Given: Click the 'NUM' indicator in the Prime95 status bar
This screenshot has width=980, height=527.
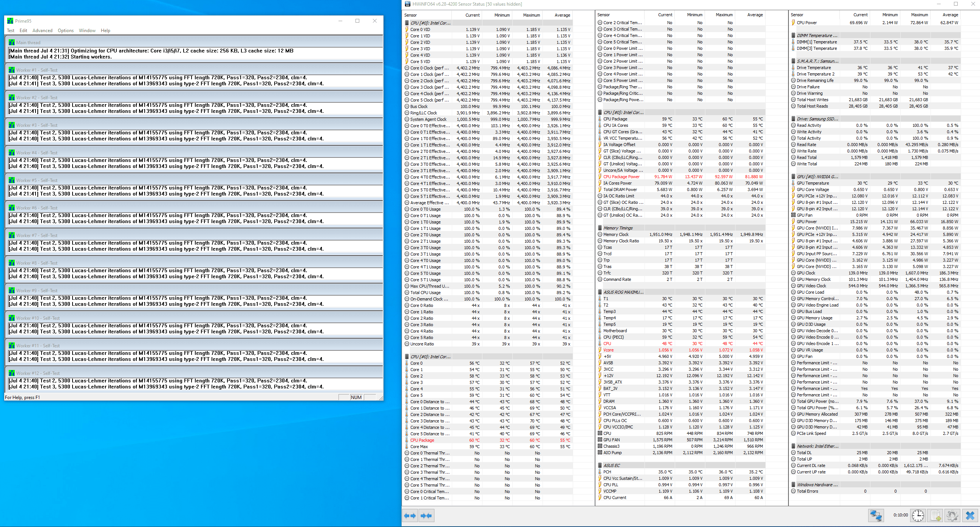Looking at the screenshot, I should pyautogui.click(x=356, y=397).
